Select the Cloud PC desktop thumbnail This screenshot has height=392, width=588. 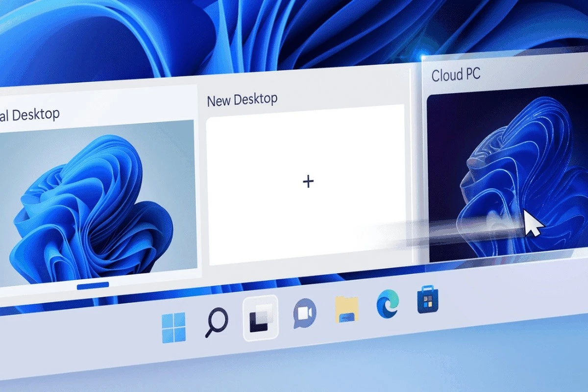click(x=505, y=176)
